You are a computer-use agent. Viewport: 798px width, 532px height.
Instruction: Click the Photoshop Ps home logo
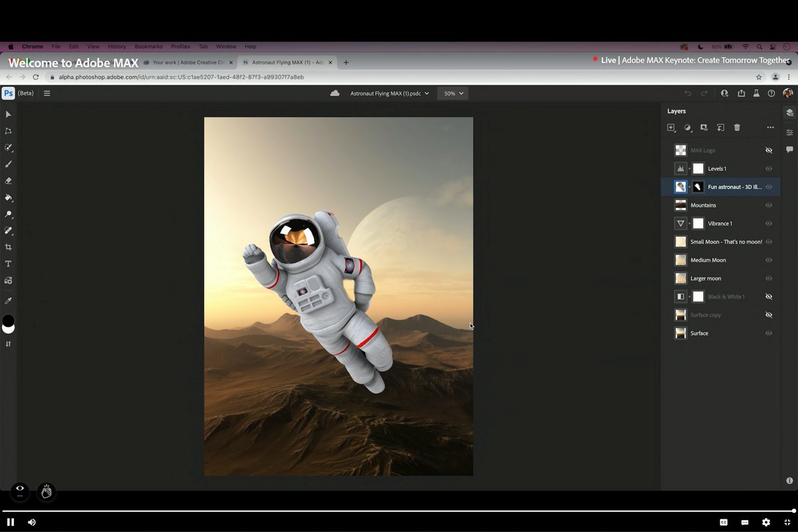click(x=9, y=93)
